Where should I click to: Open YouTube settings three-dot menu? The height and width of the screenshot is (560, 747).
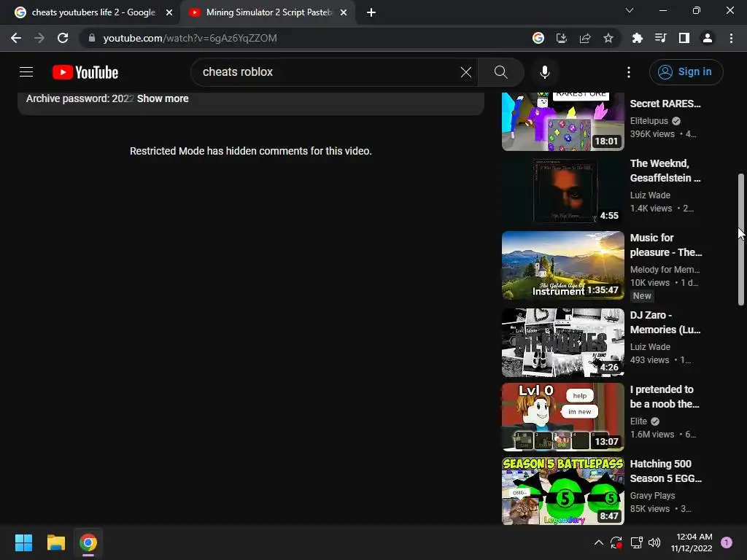[629, 72]
